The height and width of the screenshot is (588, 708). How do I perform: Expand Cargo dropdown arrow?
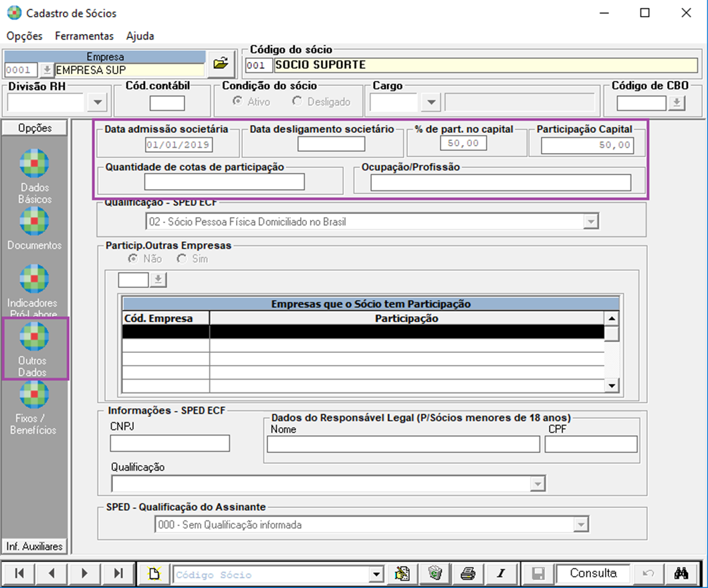pos(431,102)
